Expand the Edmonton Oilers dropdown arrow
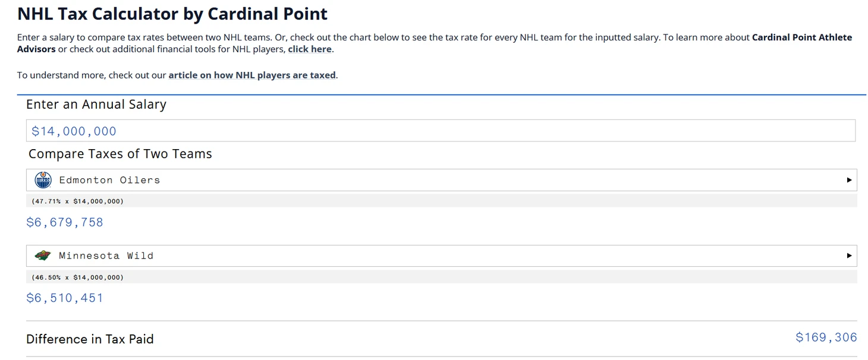The width and height of the screenshot is (868, 360). coord(849,180)
